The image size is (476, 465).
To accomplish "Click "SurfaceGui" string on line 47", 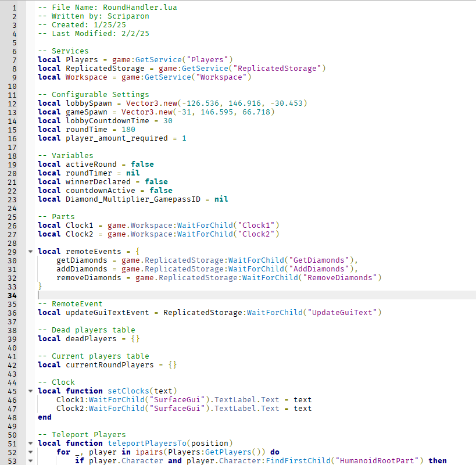I will (177, 409).
